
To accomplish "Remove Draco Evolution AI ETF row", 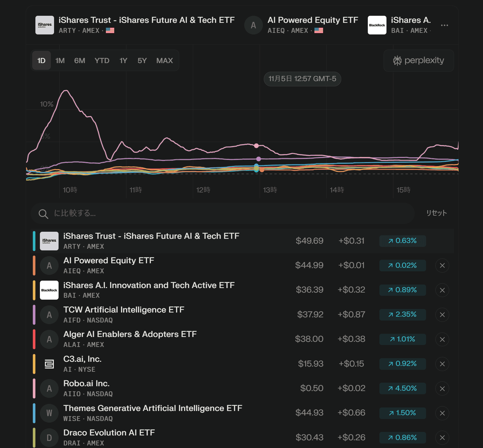I will pos(442,437).
